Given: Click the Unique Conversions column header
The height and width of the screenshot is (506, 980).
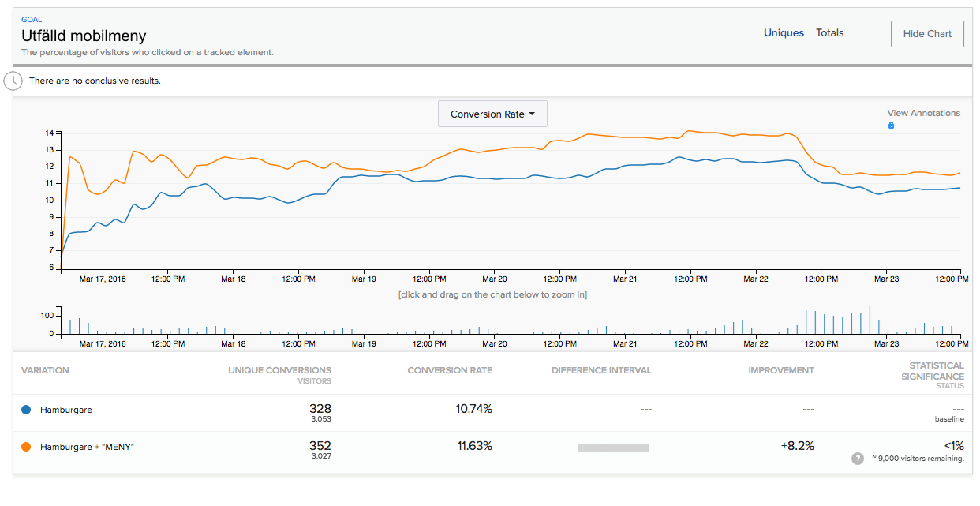Looking at the screenshot, I should coord(280,370).
